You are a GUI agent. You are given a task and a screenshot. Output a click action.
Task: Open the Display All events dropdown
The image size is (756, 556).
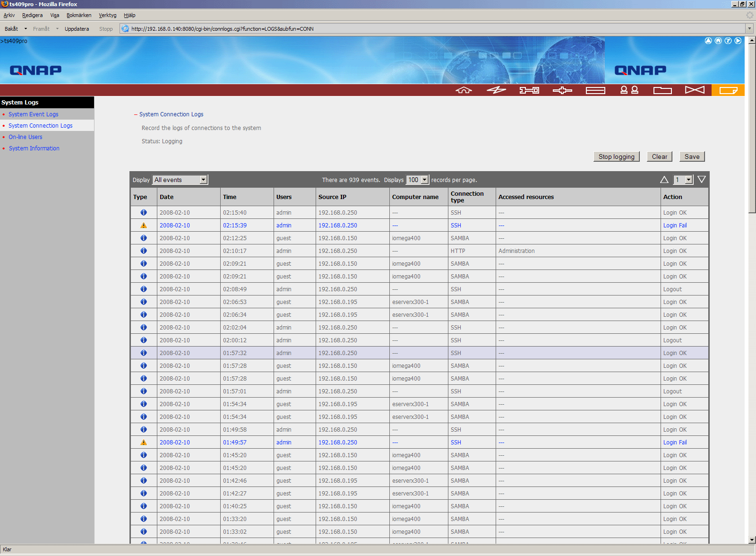(180, 180)
